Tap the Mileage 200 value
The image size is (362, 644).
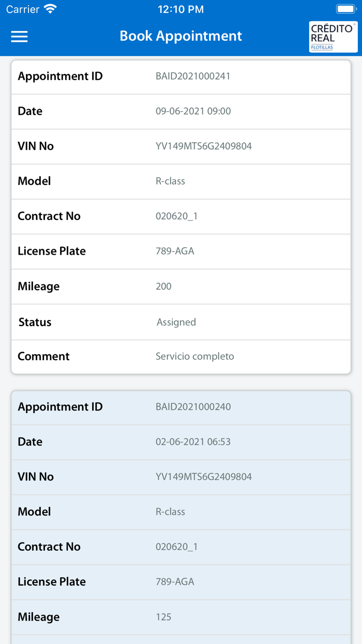click(x=163, y=286)
